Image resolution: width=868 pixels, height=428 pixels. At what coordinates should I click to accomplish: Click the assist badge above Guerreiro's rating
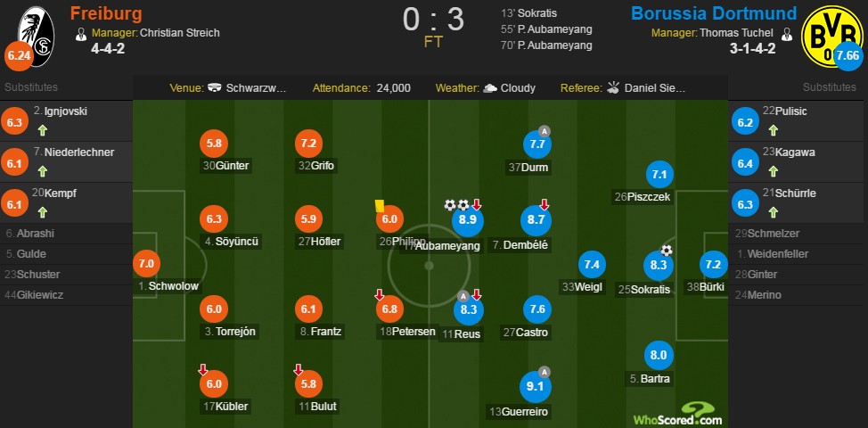[x=545, y=372]
